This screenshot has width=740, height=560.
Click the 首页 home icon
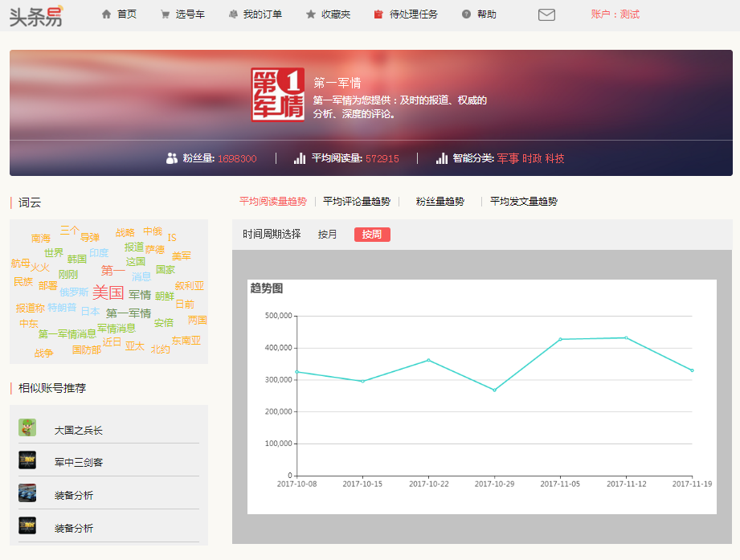coord(106,14)
